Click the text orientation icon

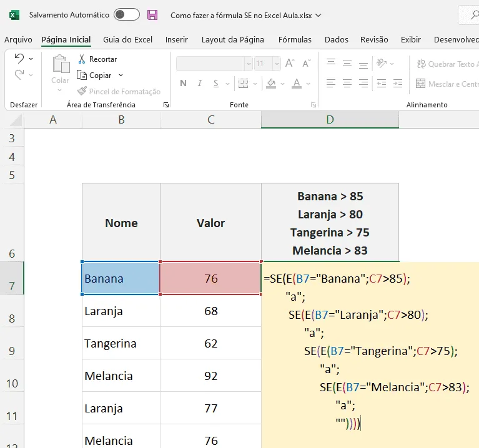[382, 63]
